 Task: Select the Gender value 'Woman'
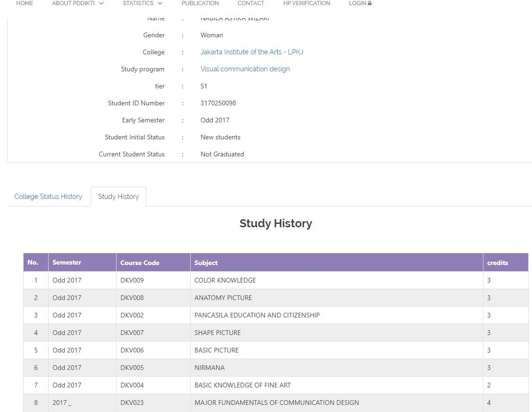click(211, 35)
